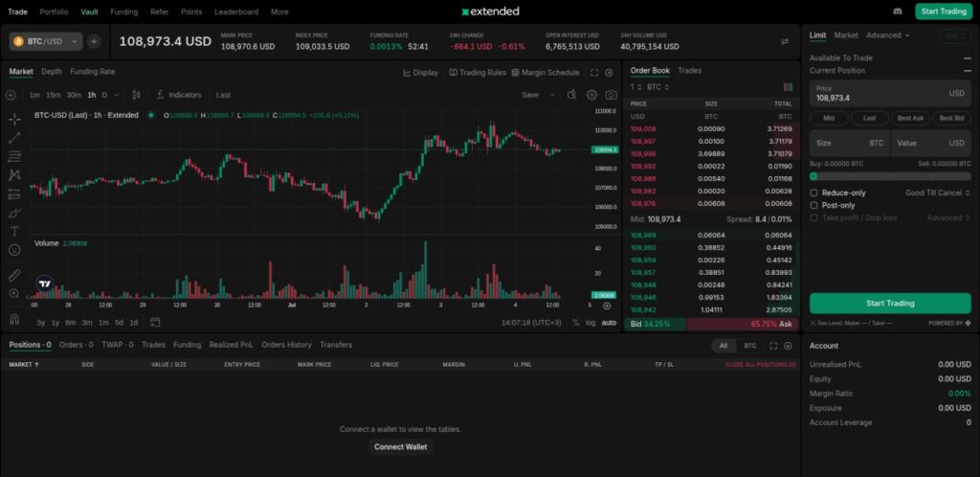Screen dimensions: 980x477
Task: Click the compare add symbol icon
Action: coord(11,95)
